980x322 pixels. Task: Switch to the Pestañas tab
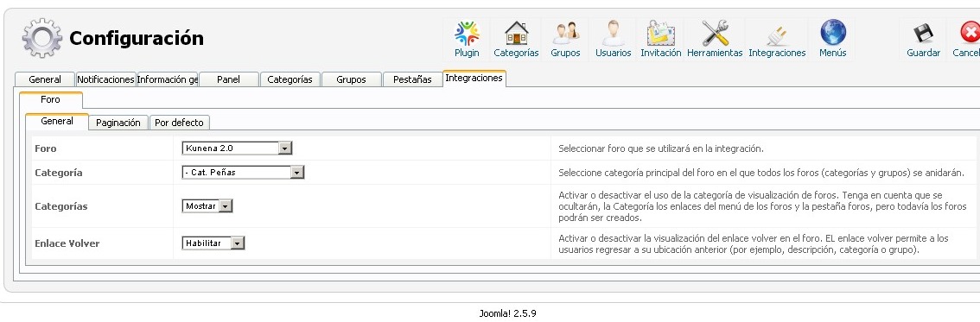click(412, 79)
